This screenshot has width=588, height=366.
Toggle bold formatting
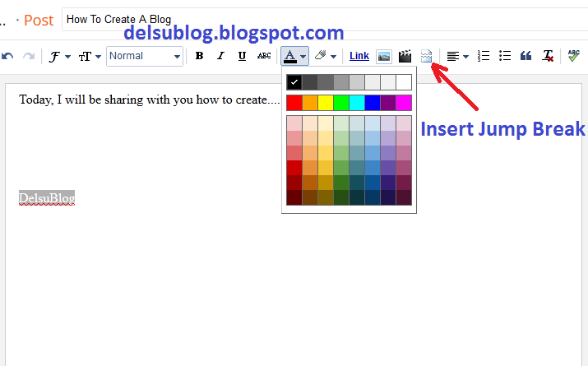pyautogui.click(x=199, y=56)
